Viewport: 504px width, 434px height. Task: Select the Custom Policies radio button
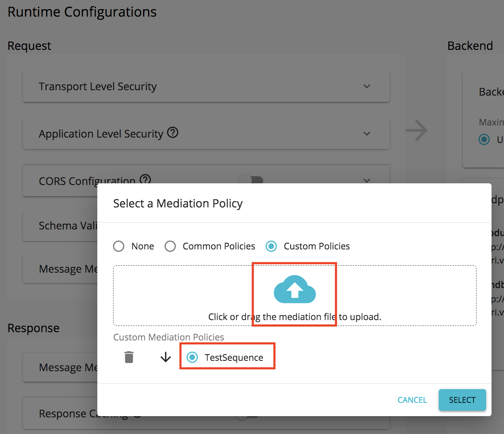tap(271, 246)
